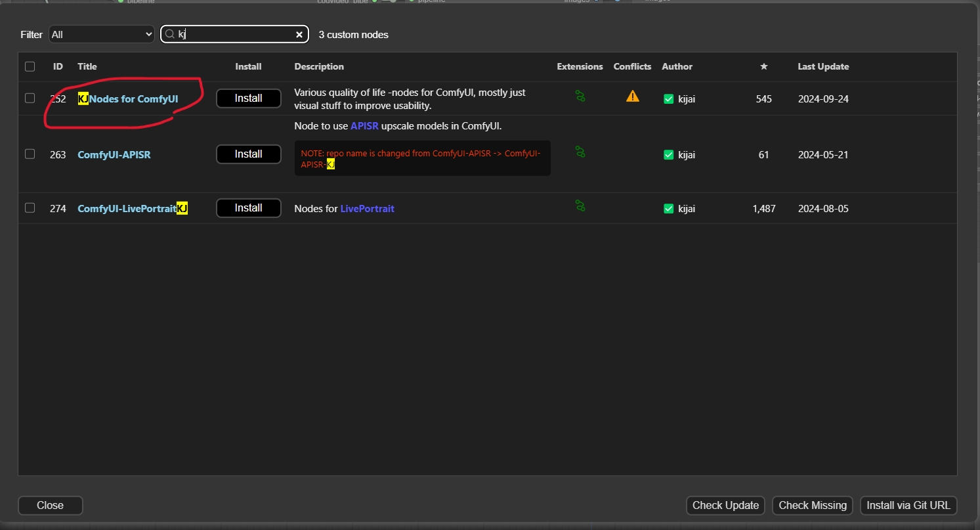980x530 pixels.
Task: Open the extensions icon for ComfyUI-APISR
Action: coord(580,152)
